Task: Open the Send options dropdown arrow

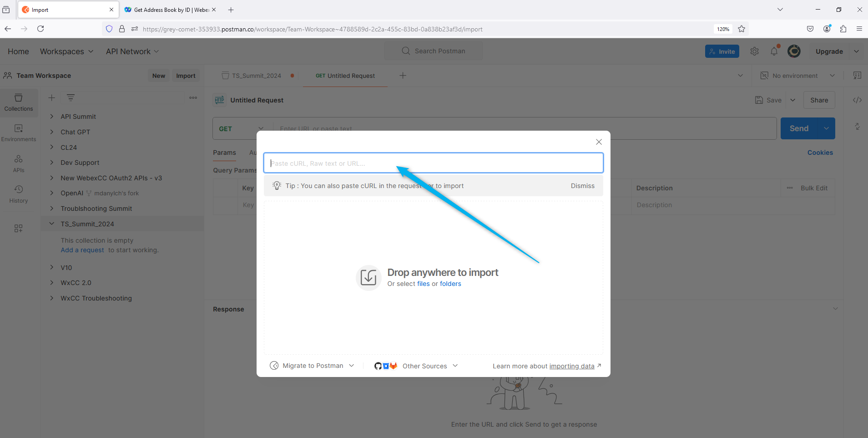Action: pos(826,128)
